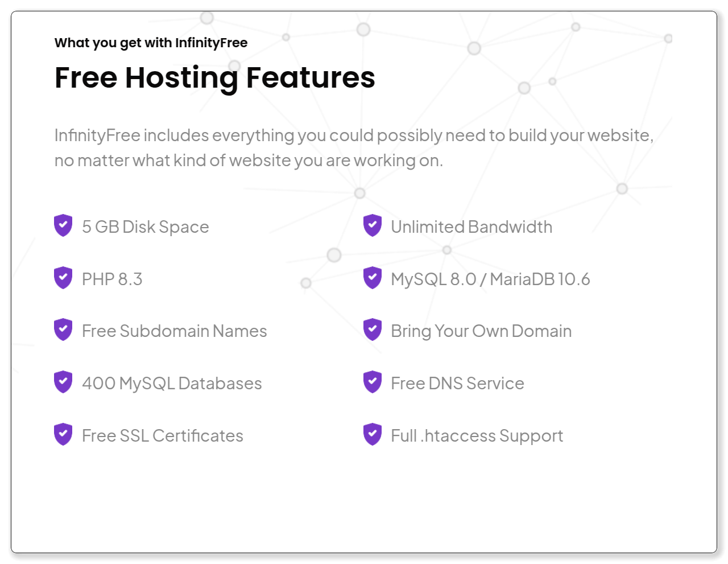Click shield icon next to Unlimited Bandwidth
The height and width of the screenshot is (564, 728).
coord(373,225)
